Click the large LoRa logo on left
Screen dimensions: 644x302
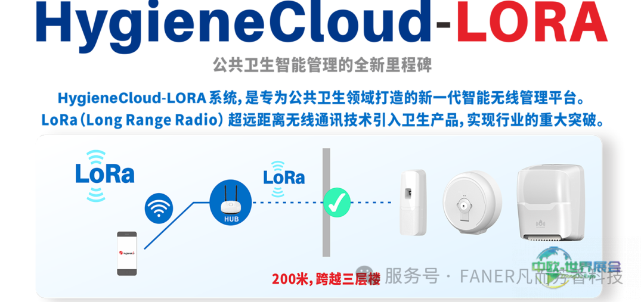click(104, 175)
